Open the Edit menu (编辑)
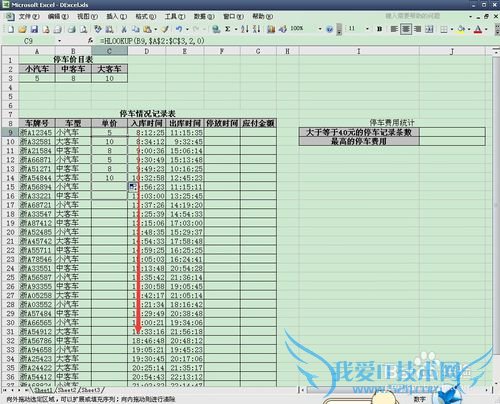Viewport: 500px width, 404px height. tap(58, 16)
